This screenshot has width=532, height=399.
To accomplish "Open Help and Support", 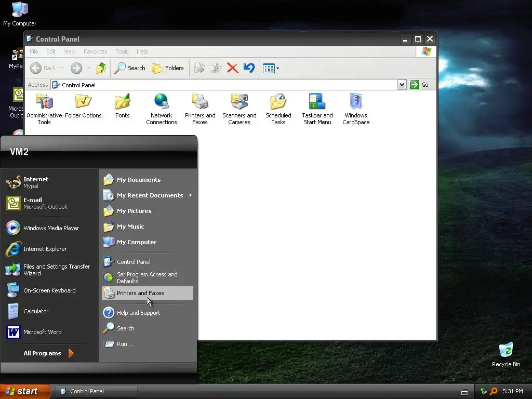I will tap(148, 312).
